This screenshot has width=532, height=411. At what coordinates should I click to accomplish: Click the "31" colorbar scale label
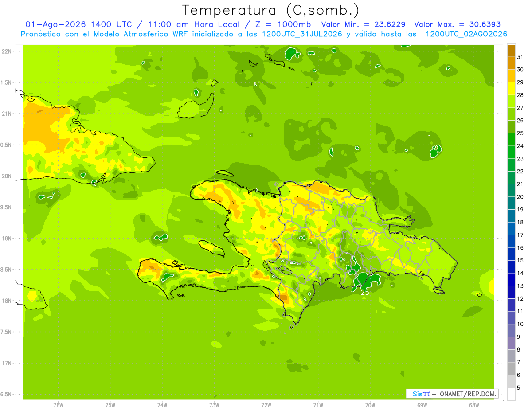(x=520, y=57)
